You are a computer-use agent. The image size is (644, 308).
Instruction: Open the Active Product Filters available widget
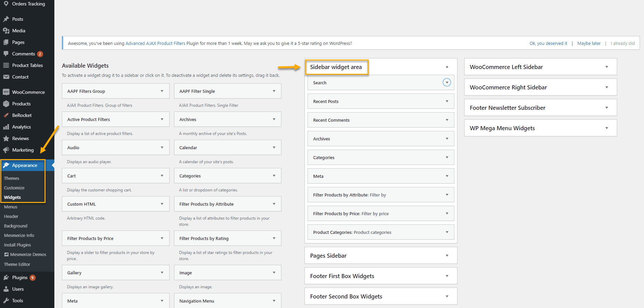(x=116, y=119)
